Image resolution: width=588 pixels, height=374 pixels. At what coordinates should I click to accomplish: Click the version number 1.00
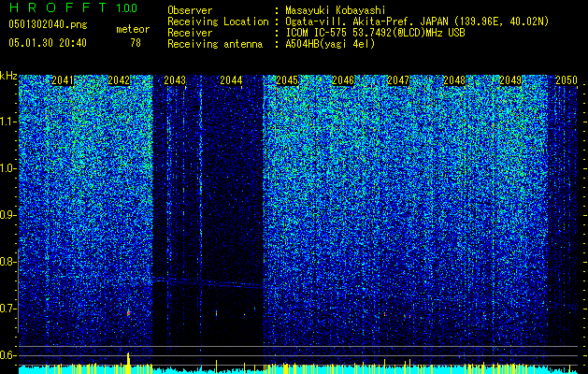127,7
